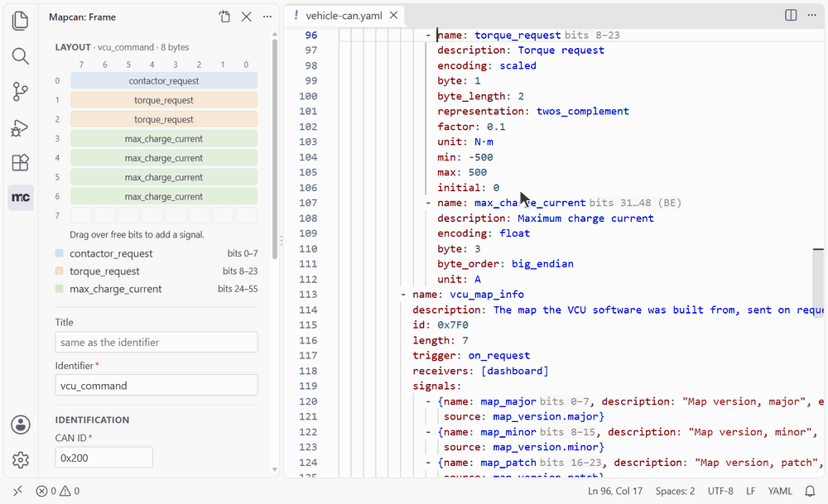The image size is (828, 504).
Task: Show errors and warnings count
Action: click(58, 491)
